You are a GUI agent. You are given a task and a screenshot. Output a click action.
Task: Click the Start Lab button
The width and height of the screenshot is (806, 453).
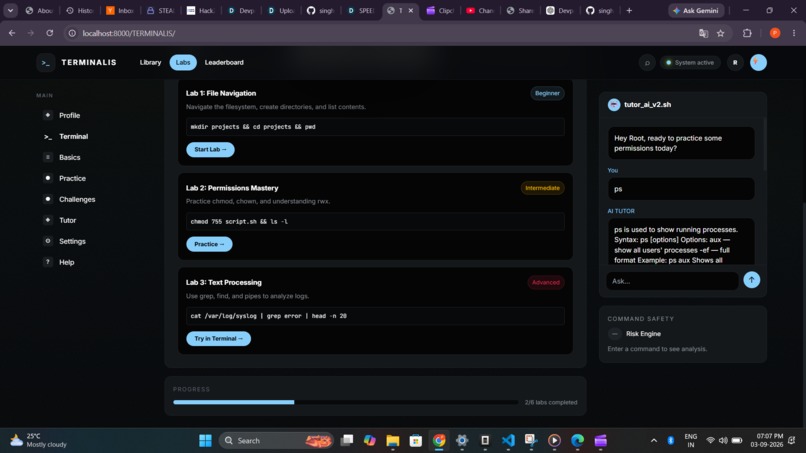point(210,150)
